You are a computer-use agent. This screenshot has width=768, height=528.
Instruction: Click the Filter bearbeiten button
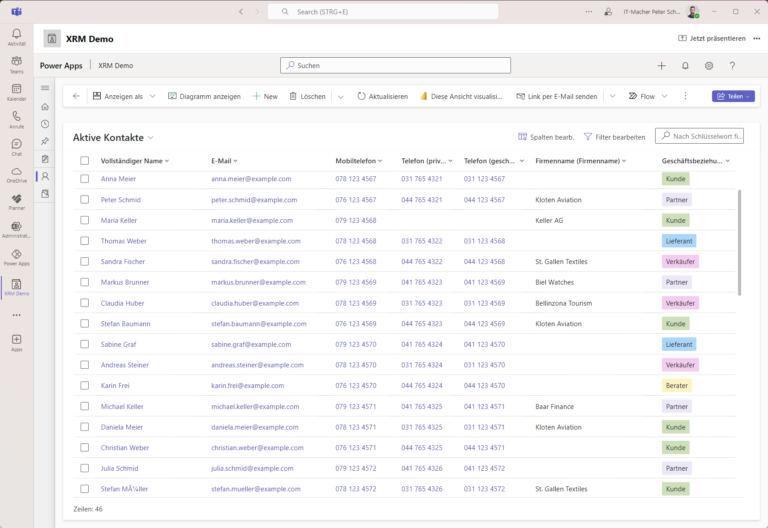[x=614, y=137]
